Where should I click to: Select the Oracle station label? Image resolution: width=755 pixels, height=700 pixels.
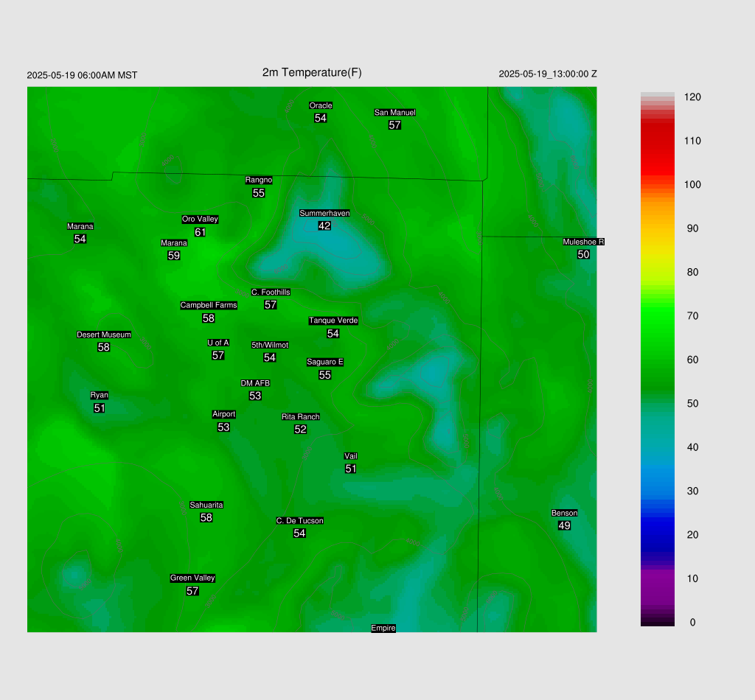point(321,105)
